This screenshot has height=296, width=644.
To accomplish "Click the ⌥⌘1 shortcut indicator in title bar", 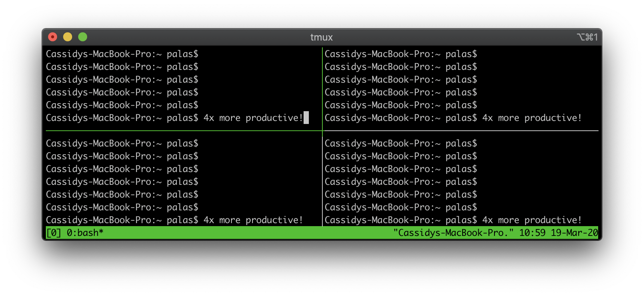I will point(587,37).
